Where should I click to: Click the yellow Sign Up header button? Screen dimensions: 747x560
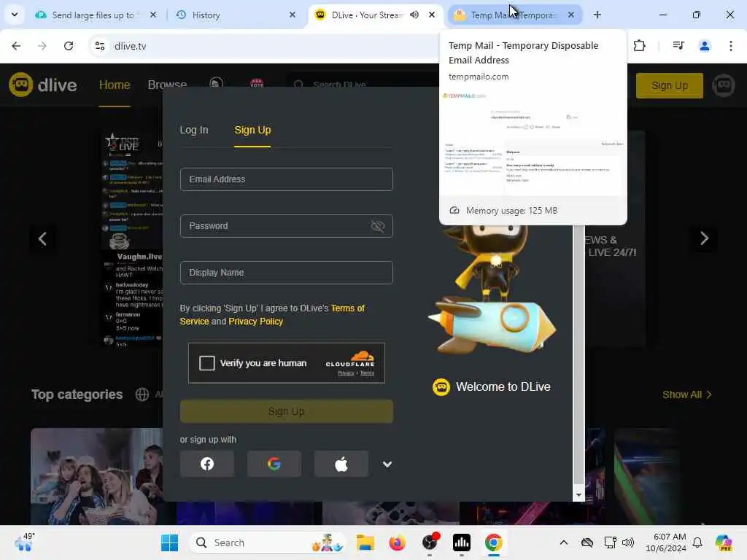(x=670, y=85)
